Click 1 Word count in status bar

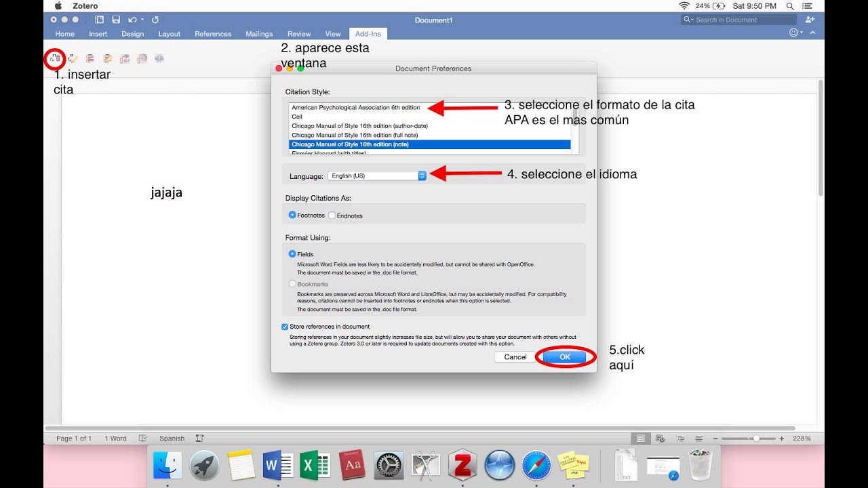[115, 439]
